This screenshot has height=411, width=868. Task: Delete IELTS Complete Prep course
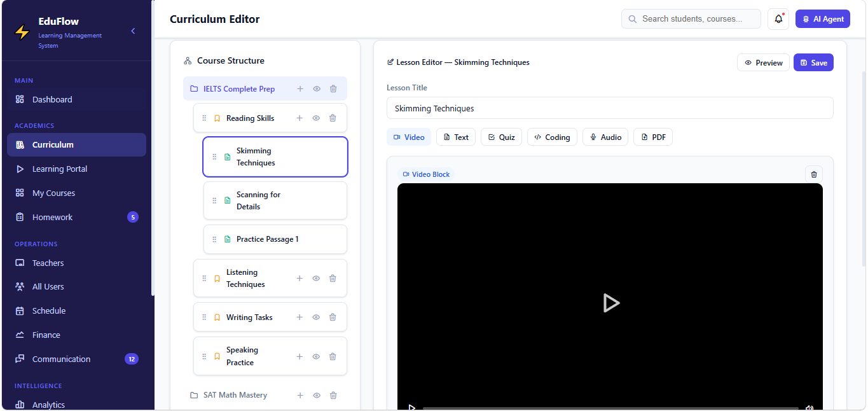(x=333, y=89)
